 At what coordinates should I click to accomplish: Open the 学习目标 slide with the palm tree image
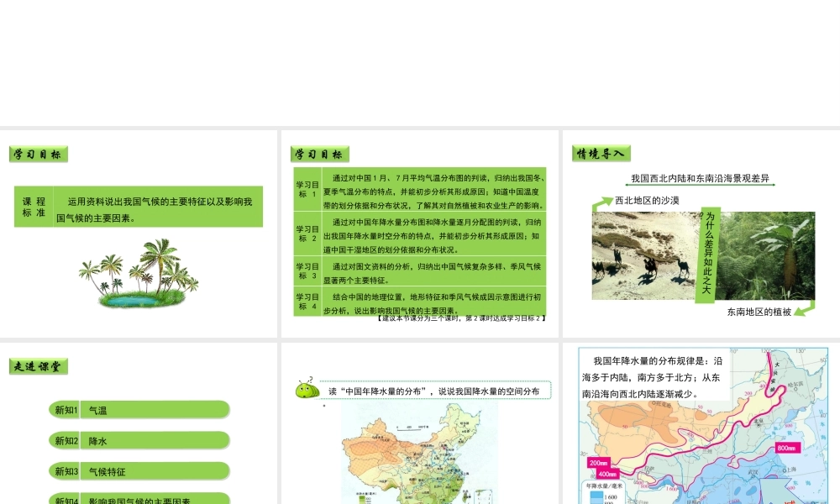139,234
